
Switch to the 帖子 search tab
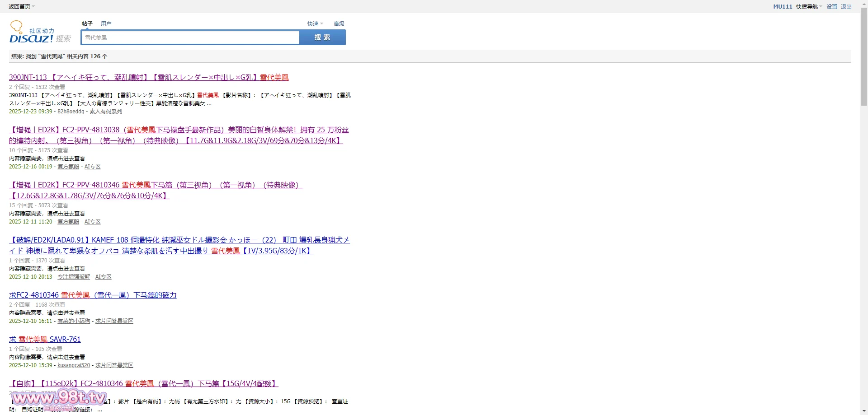tap(87, 23)
